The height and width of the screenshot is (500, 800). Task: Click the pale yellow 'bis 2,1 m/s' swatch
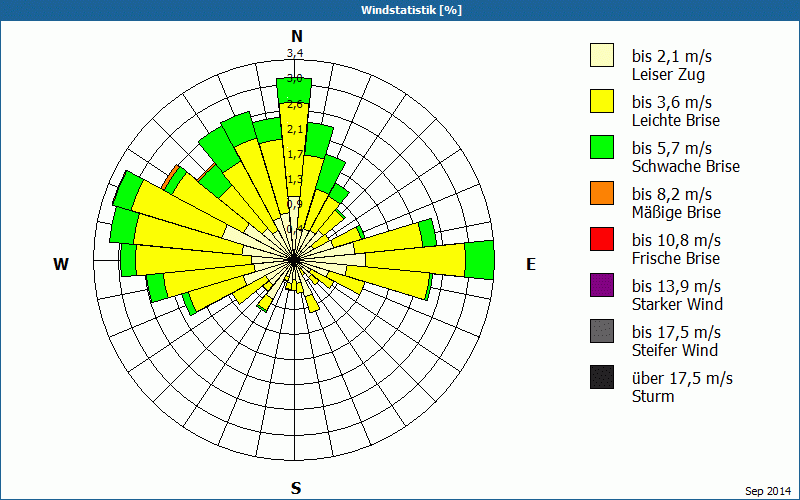tap(602, 55)
